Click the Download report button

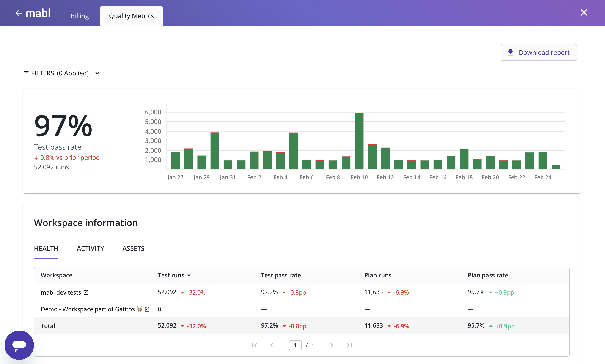coord(539,52)
